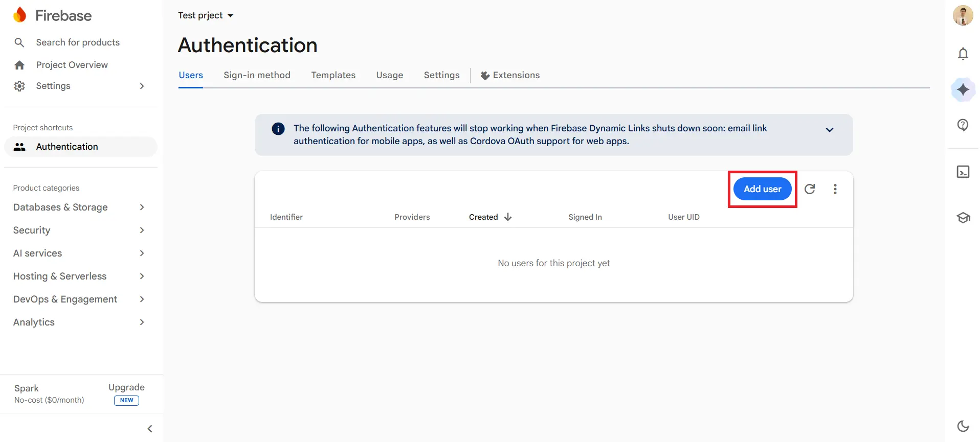Refresh the users list

point(810,189)
